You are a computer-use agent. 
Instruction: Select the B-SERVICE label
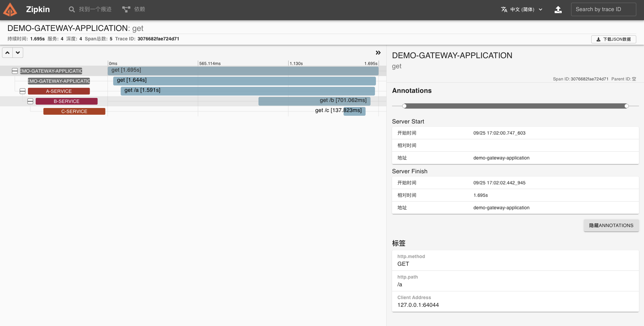click(x=67, y=101)
